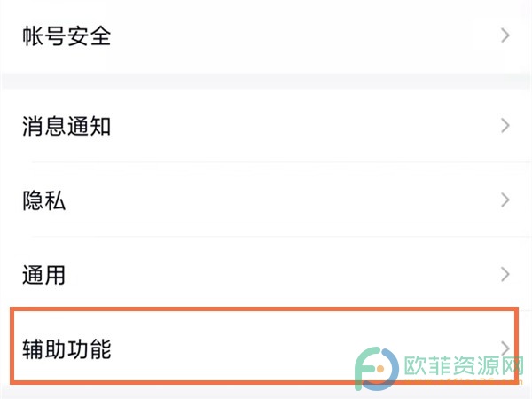Click the website URL under 欧菲资源网

464,381
